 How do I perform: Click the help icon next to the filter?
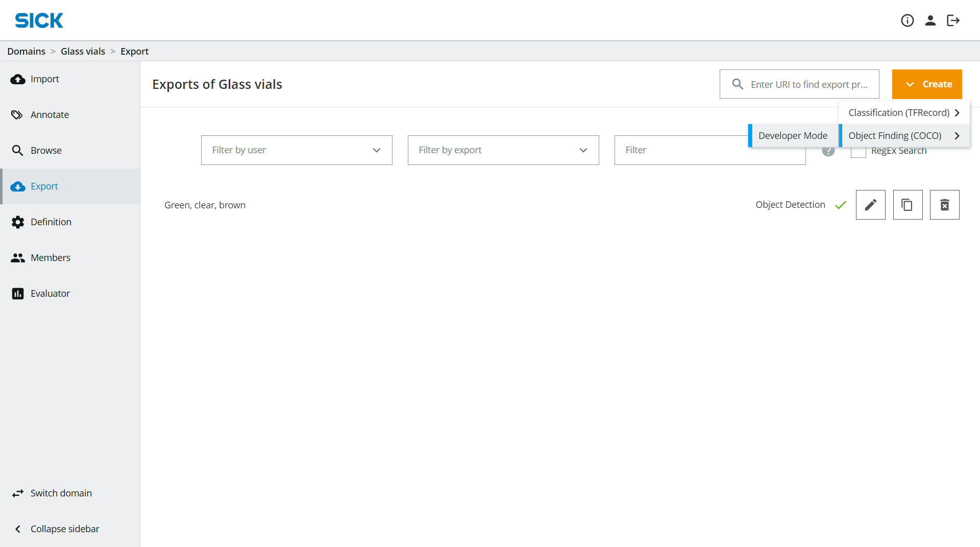pyautogui.click(x=828, y=151)
